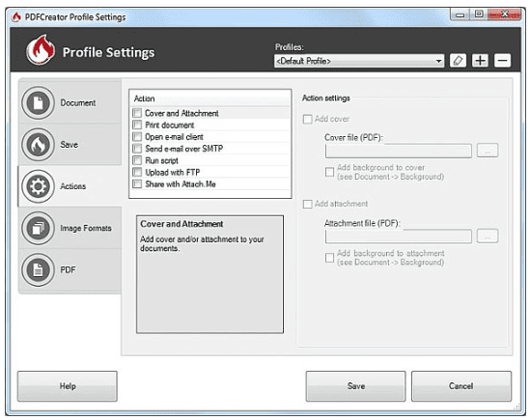This screenshot has height=420, width=530.
Task: Enable Cover and Attachment action
Action: 137,113
